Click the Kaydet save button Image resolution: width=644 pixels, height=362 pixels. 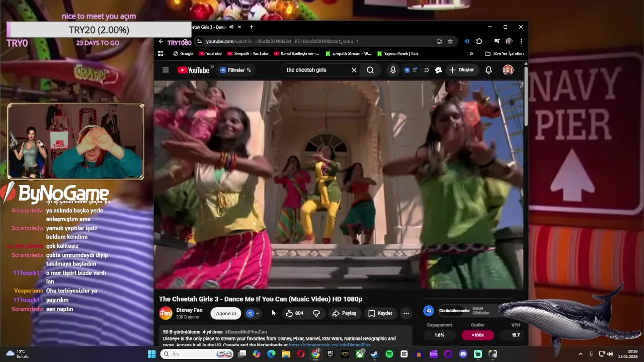coord(380,313)
